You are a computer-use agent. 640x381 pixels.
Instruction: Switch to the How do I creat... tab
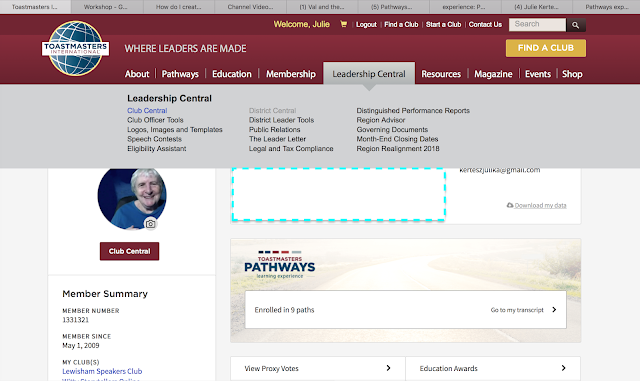pyautogui.click(x=179, y=7)
